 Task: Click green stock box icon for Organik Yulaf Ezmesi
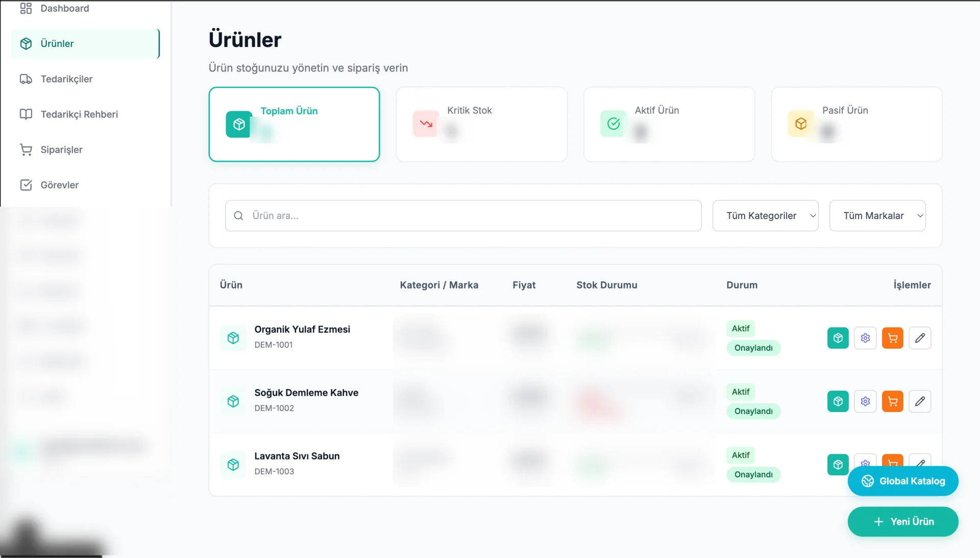[x=838, y=338]
